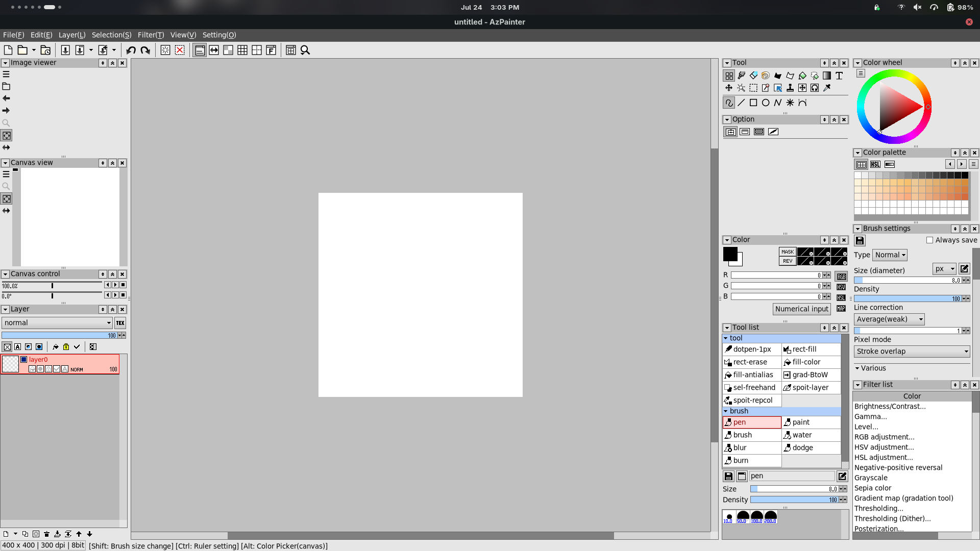Select the Text tool
Viewport: 980px width, 551px height.
pos(839,76)
